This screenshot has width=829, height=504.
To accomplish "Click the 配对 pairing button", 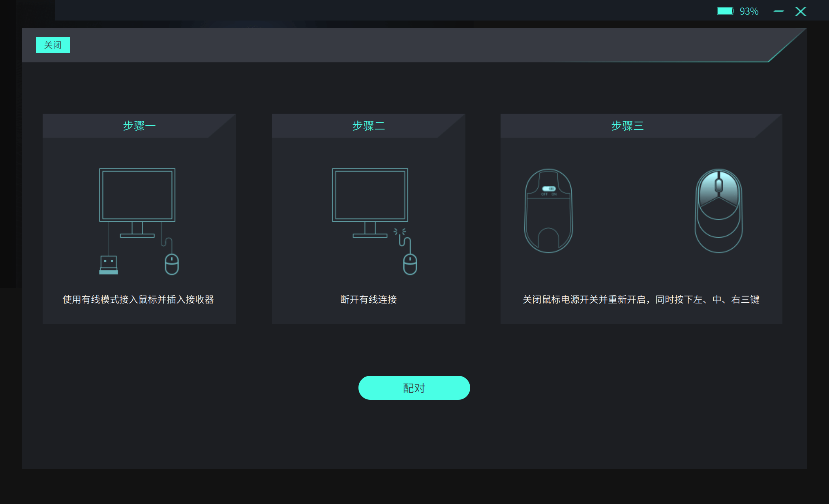I will pos(414,388).
